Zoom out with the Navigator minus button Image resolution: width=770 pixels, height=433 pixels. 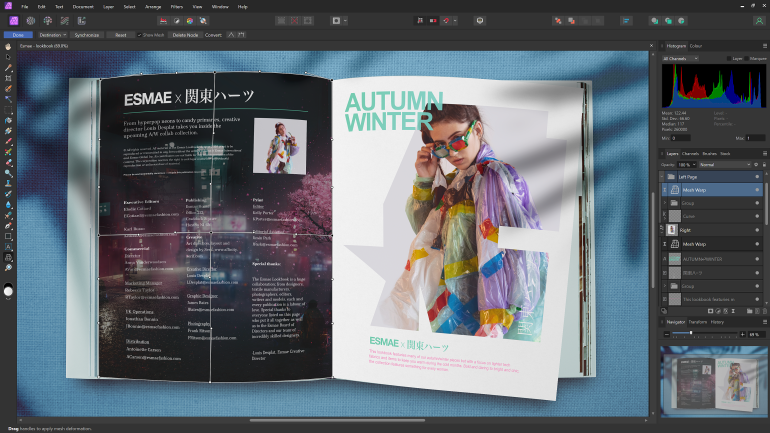[x=666, y=334]
